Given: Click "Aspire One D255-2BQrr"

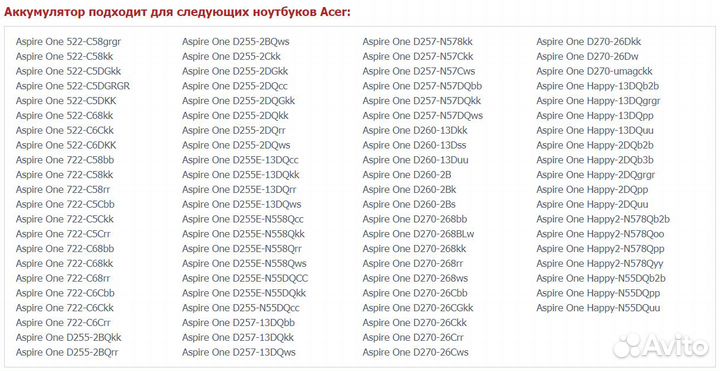Looking at the screenshot, I should pyautogui.click(x=67, y=352).
